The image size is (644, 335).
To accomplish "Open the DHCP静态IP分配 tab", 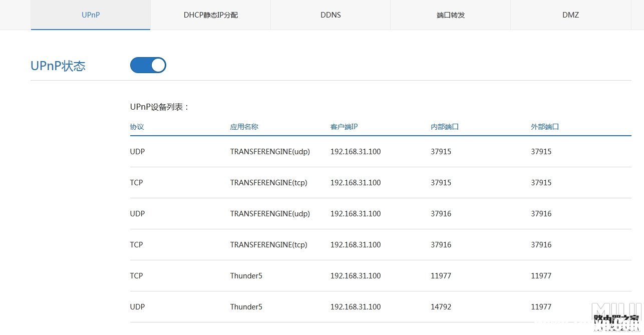I will (x=210, y=15).
